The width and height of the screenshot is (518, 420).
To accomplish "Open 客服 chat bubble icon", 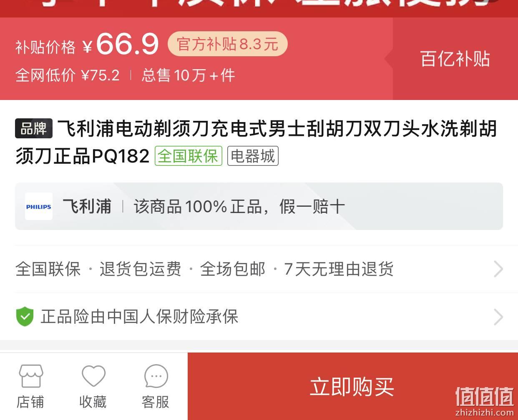I will (x=156, y=377).
